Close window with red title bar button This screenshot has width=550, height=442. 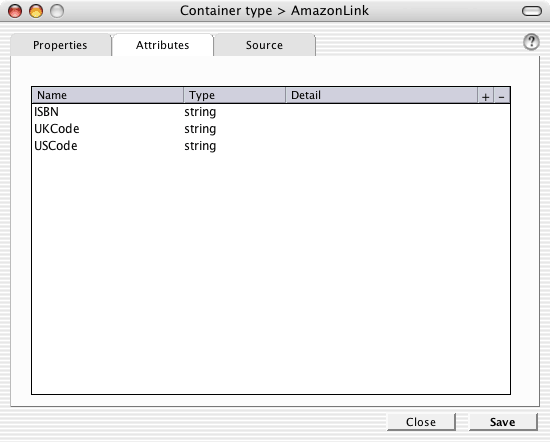point(15,11)
